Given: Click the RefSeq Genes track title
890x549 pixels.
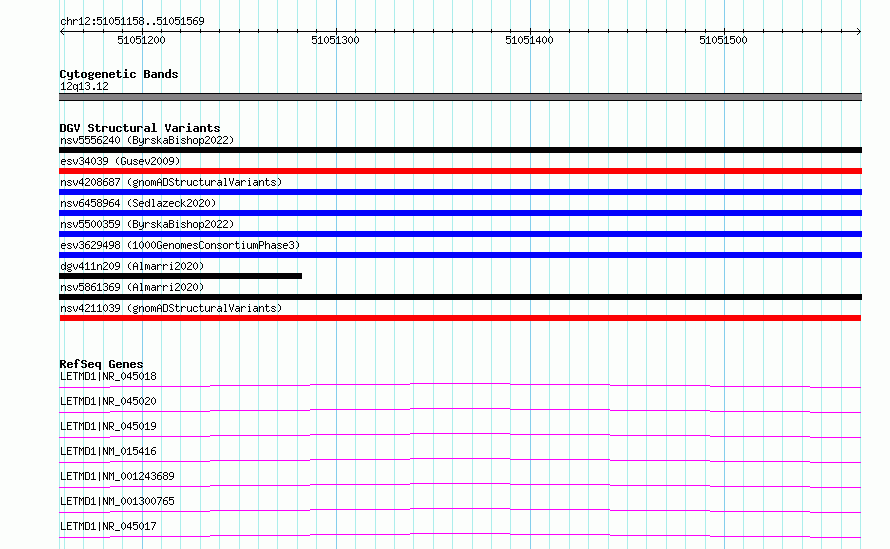Looking at the screenshot, I should pos(101,364).
